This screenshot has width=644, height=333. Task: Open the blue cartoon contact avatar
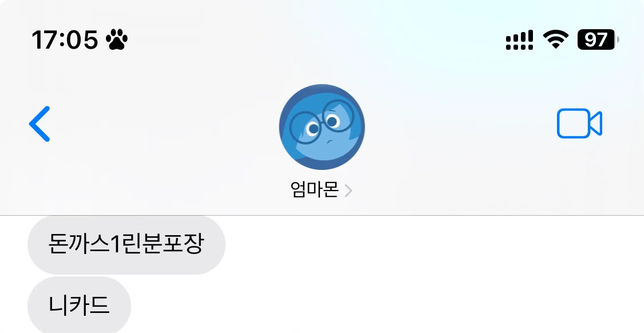point(322,127)
